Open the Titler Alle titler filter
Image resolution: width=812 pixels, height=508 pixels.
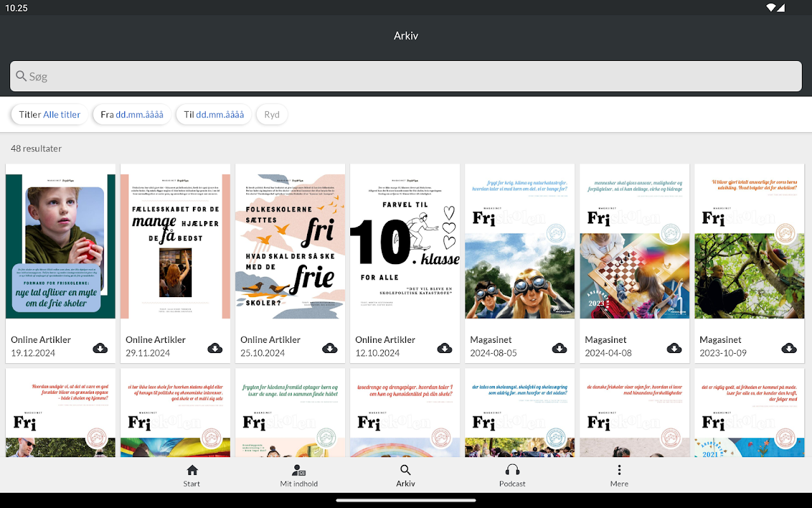(x=49, y=115)
